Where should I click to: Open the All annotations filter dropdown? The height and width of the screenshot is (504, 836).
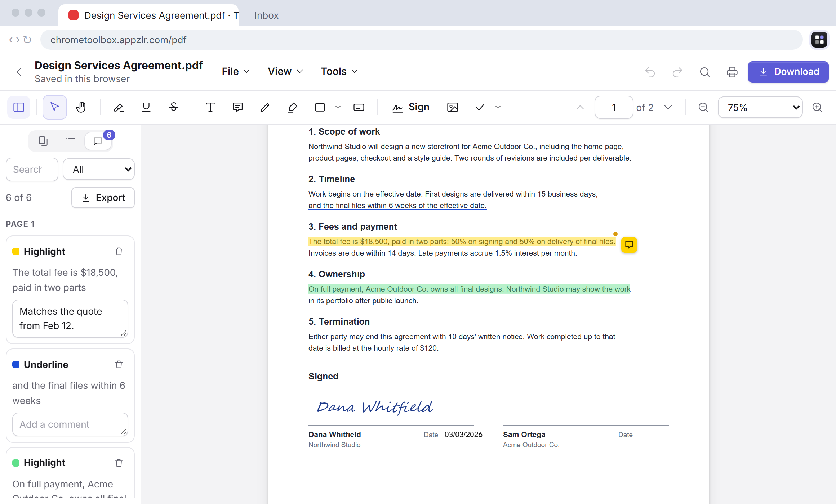point(99,169)
